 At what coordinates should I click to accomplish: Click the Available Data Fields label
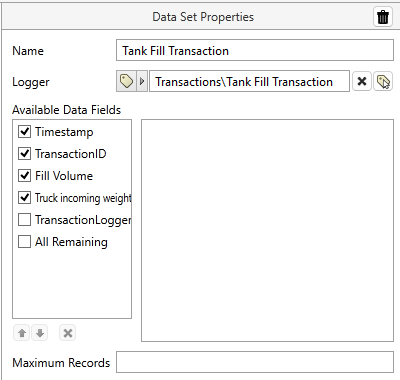pos(66,110)
